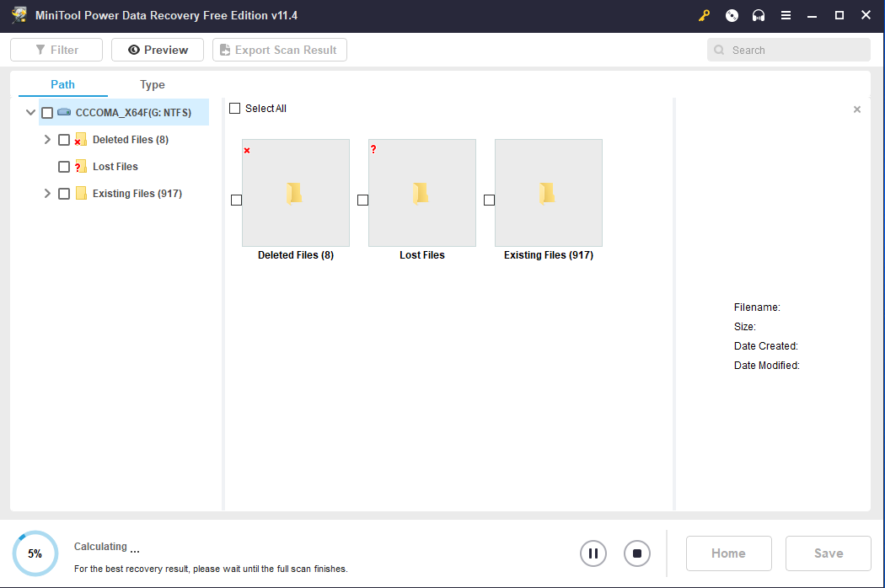This screenshot has height=588, width=885.
Task: Switch to the Type tab
Action: (x=153, y=84)
